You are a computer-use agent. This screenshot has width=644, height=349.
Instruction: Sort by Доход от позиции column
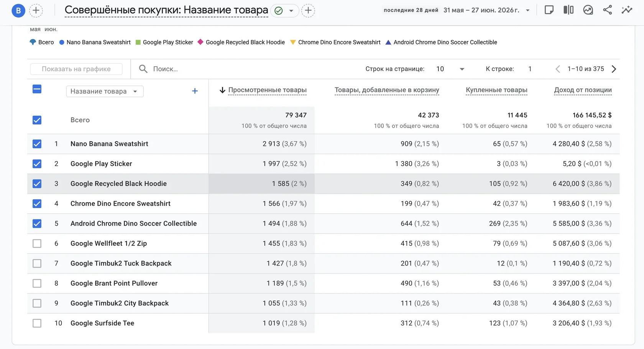click(583, 90)
